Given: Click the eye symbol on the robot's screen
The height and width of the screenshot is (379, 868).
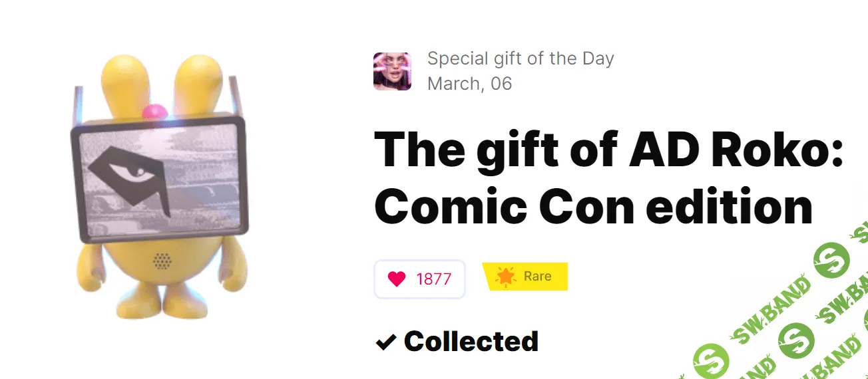Looking at the screenshot, I should (x=129, y=175).
